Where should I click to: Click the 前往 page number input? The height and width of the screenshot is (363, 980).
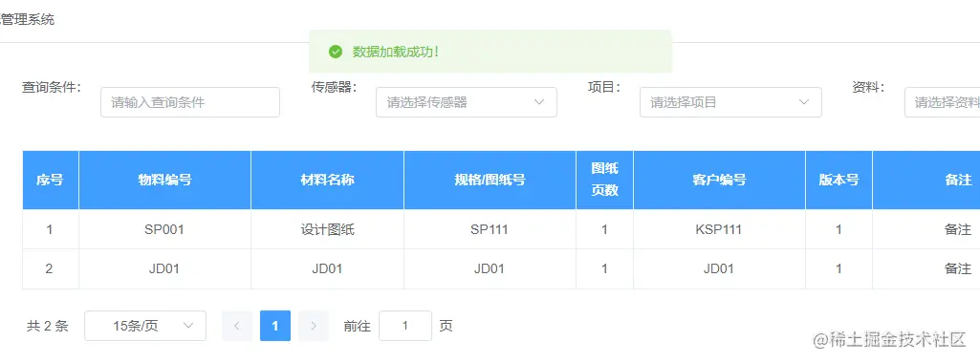[405, 326]
